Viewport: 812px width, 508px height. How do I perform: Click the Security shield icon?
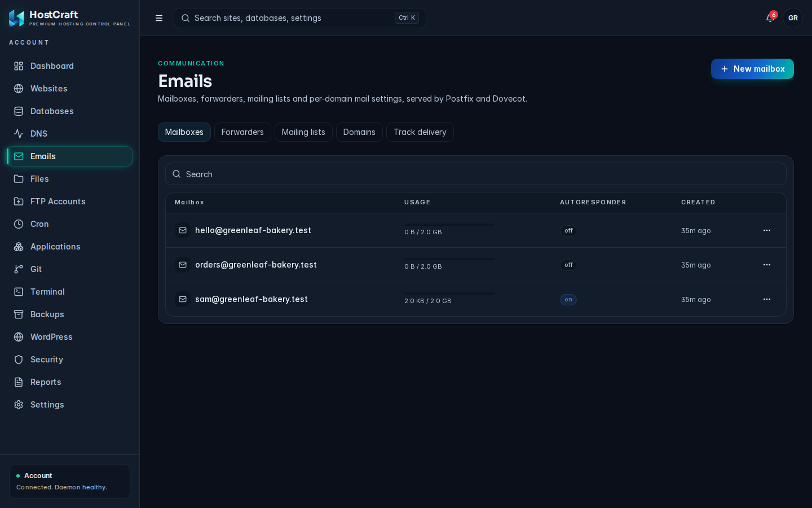19,360
